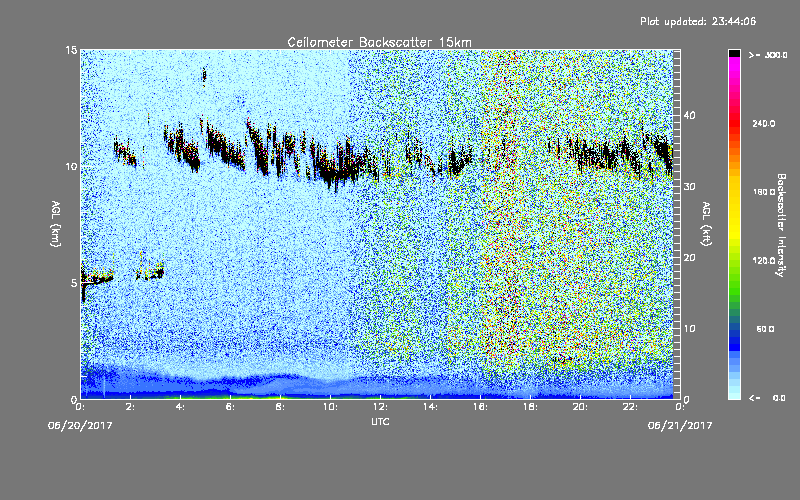Click the isolated cloud echo near 14 km
Image resolution: width=800 pixels, height=500 pixels.
pyautogui.click(x=204, y=76)
